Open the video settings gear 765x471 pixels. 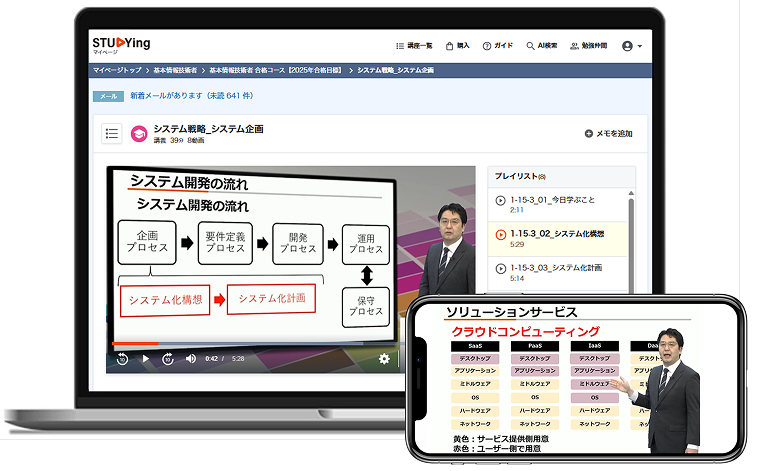384,359
